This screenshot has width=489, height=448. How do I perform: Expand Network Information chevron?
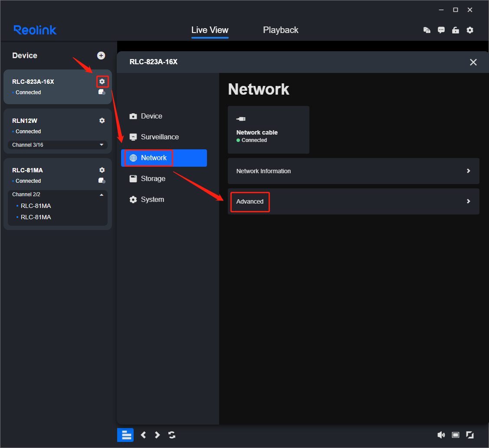click(468, 171)
